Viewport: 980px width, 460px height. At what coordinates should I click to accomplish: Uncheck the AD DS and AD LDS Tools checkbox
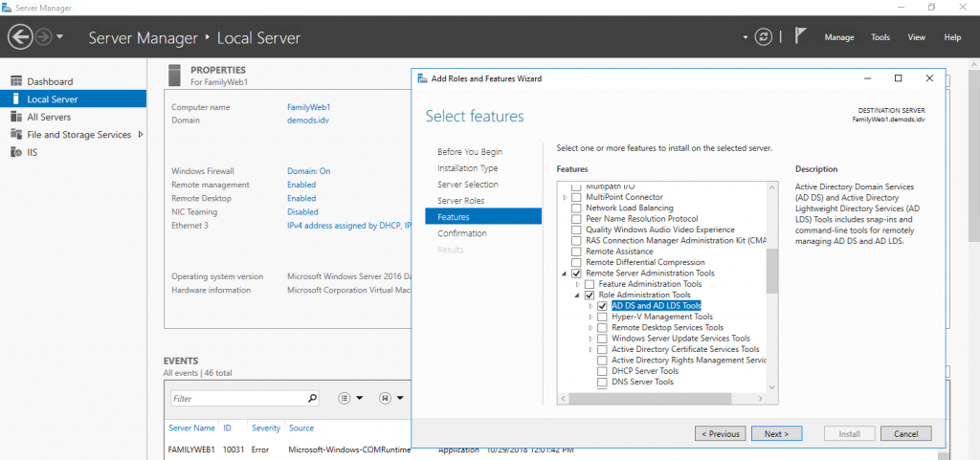click(x=602, y=306)
